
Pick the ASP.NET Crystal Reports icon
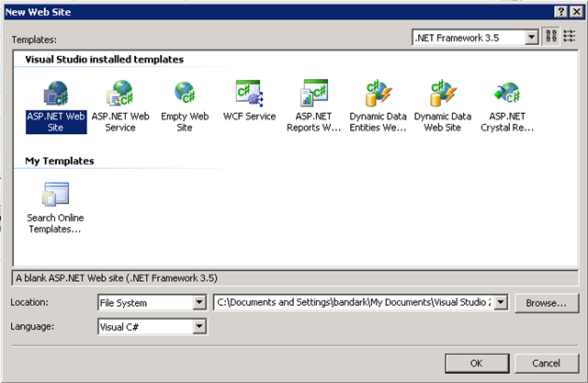(x=507, y=93)
